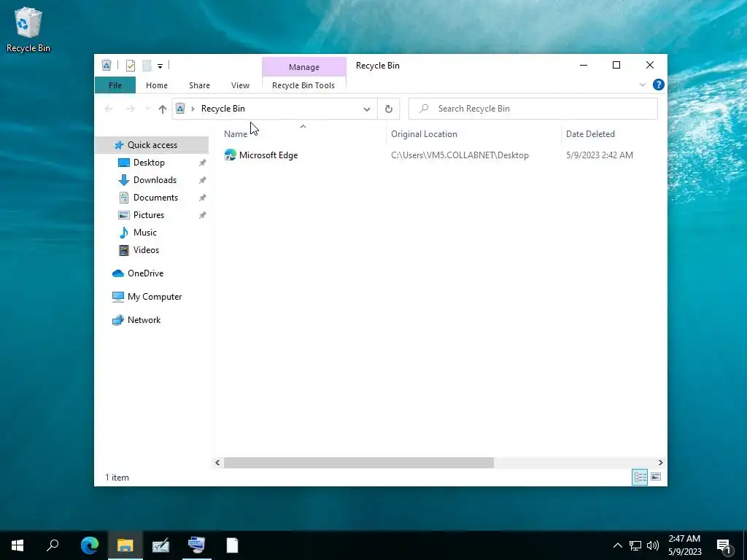Open the address bar history dropdown
Image resolution: width=747 pixels, height=560 pixels.
pos(367,109)
